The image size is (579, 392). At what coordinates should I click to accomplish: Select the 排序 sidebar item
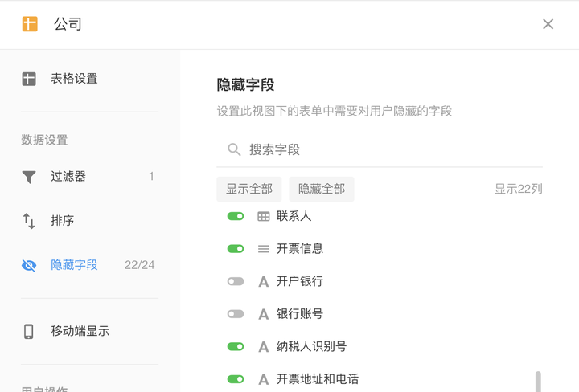[90, 221]
